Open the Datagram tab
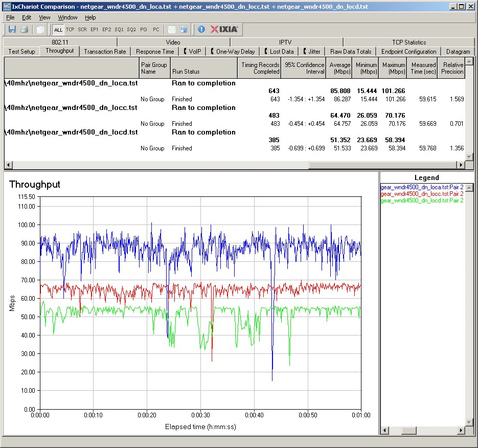 pyautogui.click(x=458, y=52)
